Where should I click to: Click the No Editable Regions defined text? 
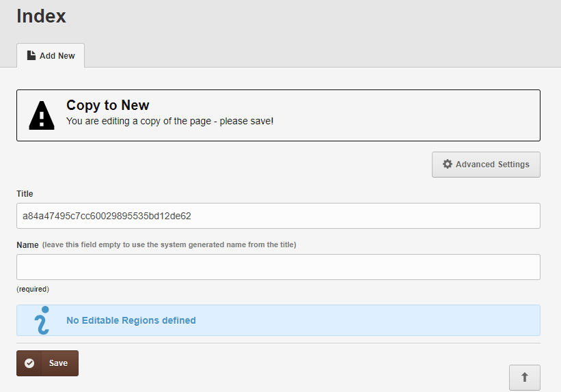(x=131, y=320)
